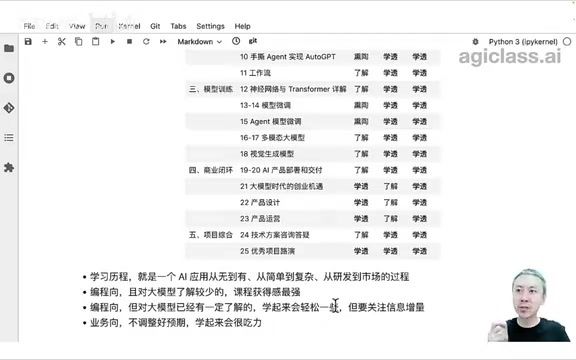576x360 pixels.
Task: Select row '19-20 AI 产品部署和交付'
Action: (x=312, y=170)
